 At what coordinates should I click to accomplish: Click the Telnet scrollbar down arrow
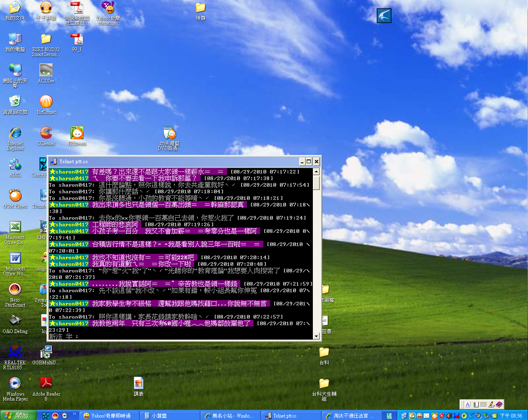pyautogui.click(x=316, y=336)
